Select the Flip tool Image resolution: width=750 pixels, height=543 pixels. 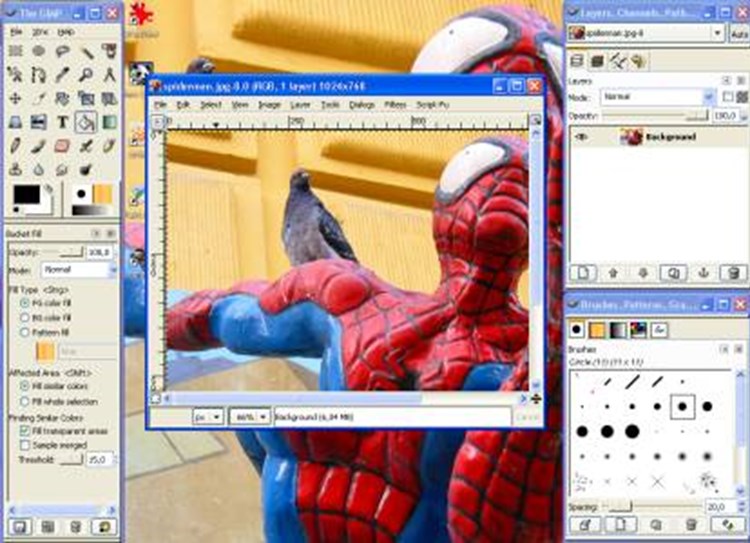pos(39,122)
